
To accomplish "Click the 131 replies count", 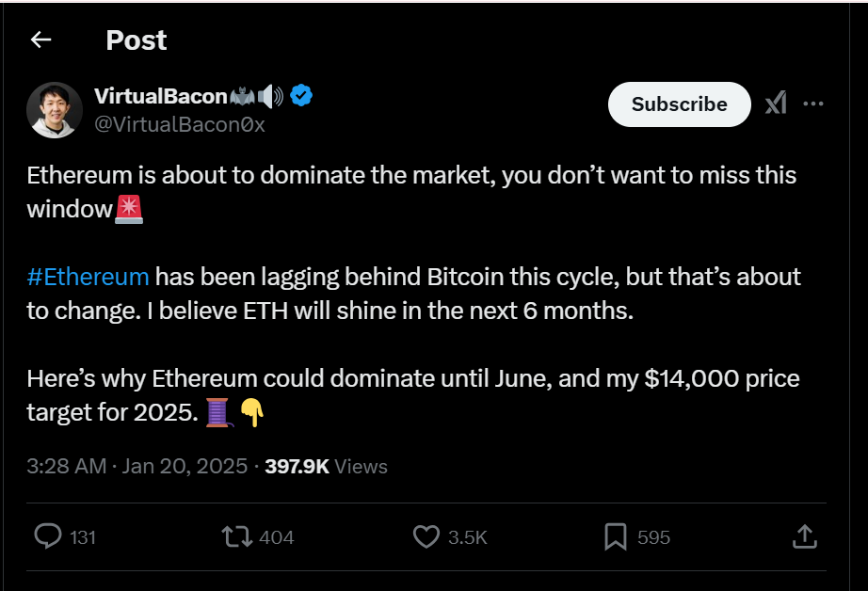I will click(x=83, y=537).
